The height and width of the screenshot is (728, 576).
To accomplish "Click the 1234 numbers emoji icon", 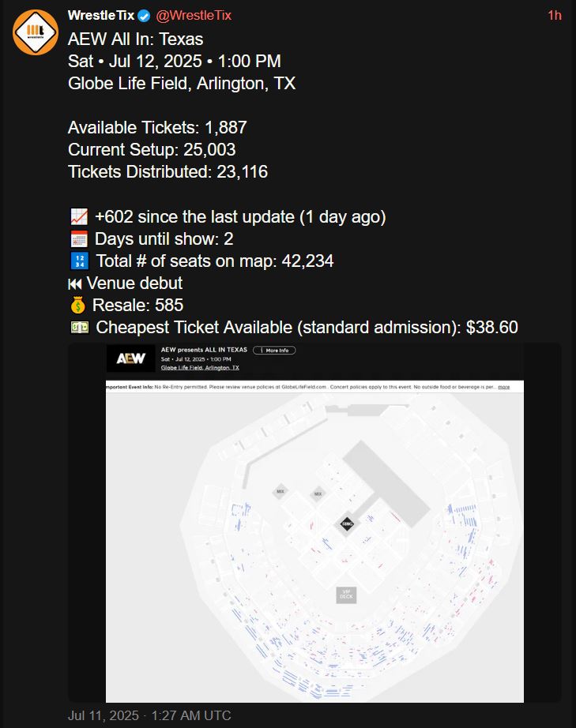I will tap(80, 261).
